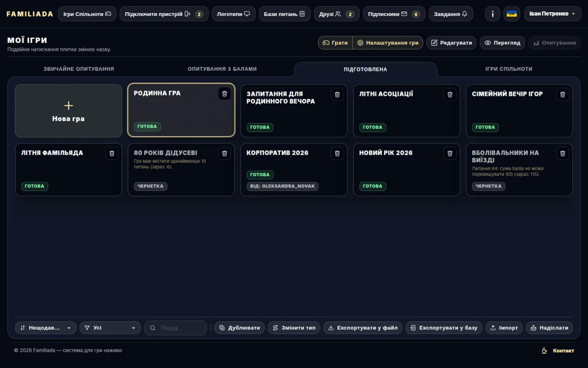Delete the ЛІТНЯ ФАМІЛЬЯДА game
The width and height of the screenshot is (588, 368).
point(112,154)
